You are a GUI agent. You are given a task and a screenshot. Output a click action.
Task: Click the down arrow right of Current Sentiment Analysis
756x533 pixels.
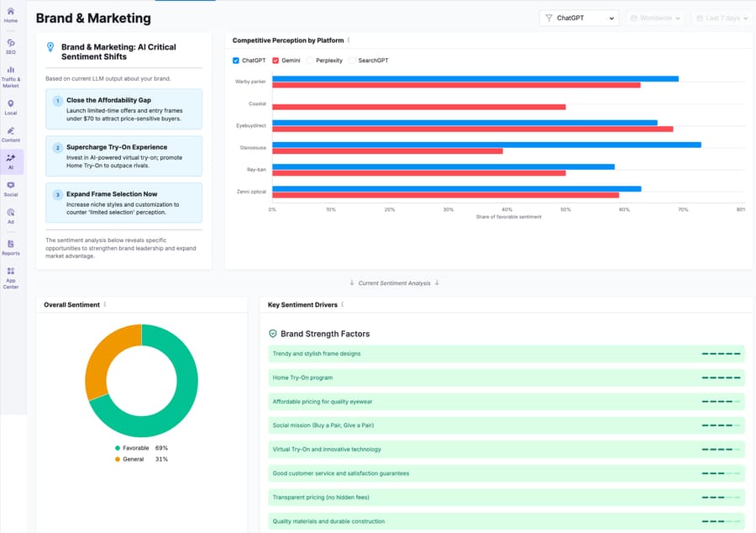(x=437, y=282)
